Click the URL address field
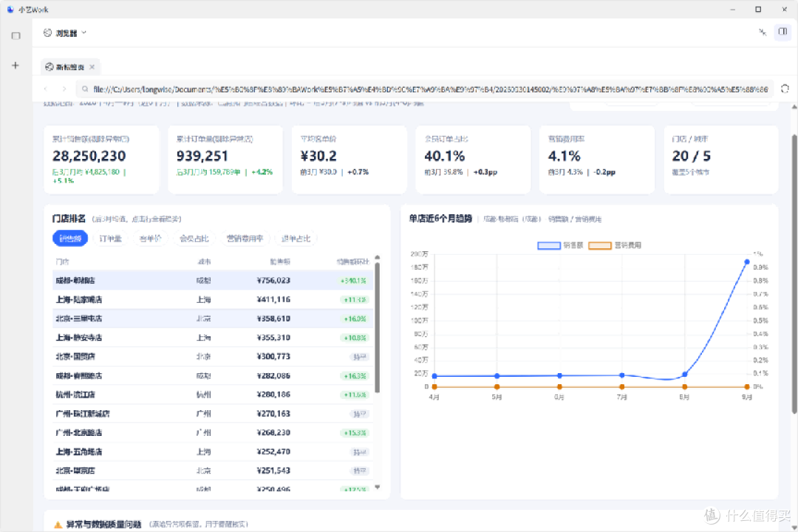This screenshot has width=798, height=532. (430, 89)
